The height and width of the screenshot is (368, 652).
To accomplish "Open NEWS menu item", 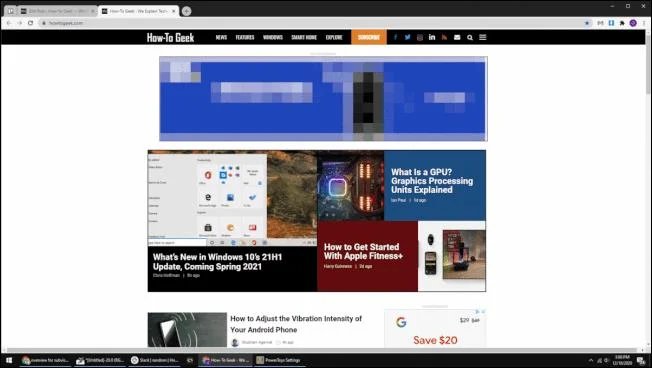I will point(221,37).
